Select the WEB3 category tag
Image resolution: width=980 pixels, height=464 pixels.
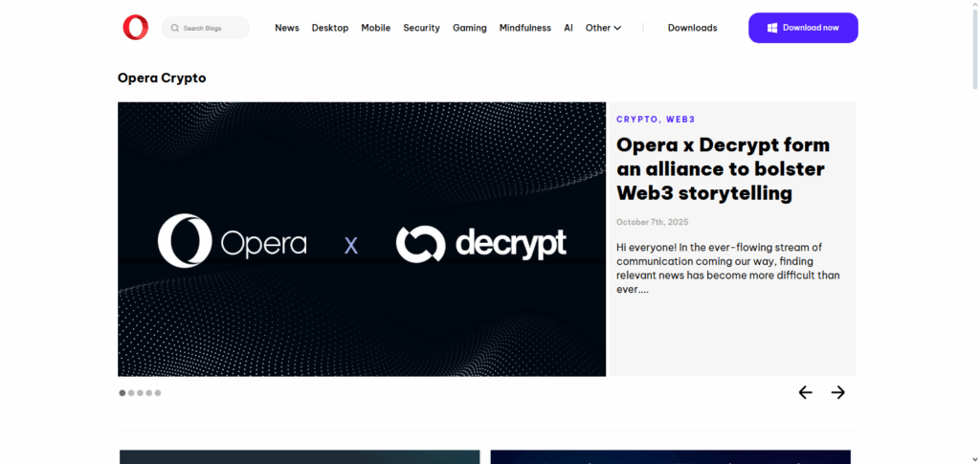[680, 120]
